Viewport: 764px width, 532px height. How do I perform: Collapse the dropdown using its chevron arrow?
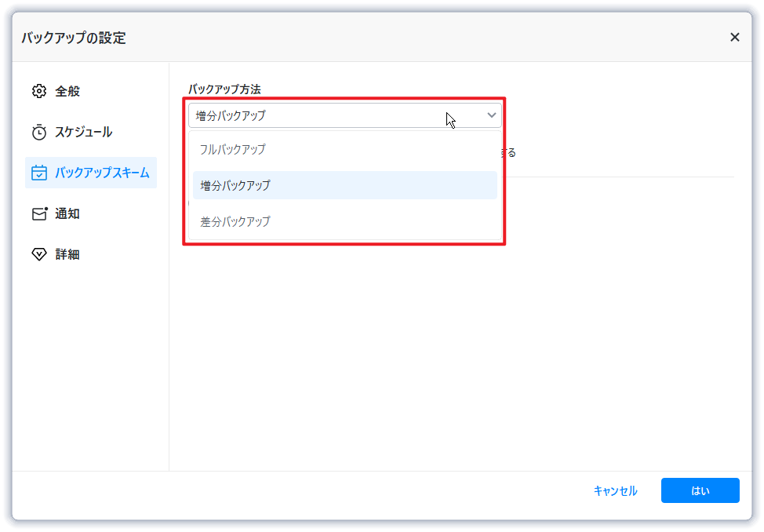(x=492, y=115)
